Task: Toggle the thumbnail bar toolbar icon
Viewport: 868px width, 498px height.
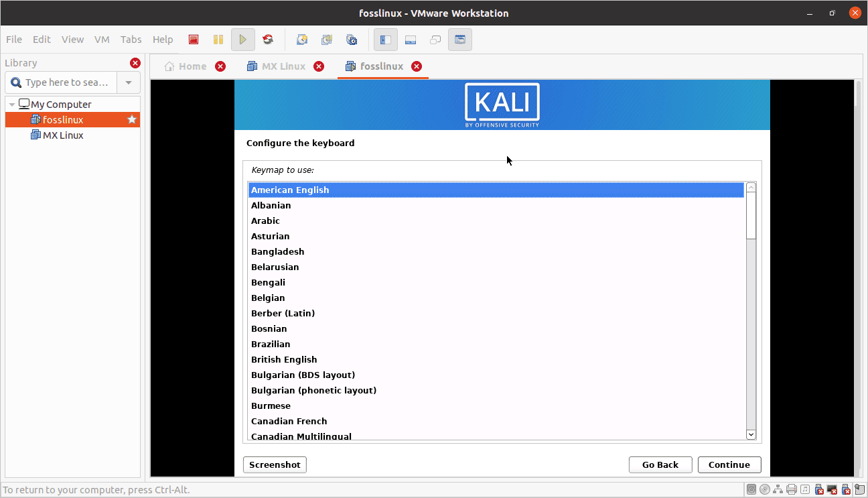Action: pos(411,40)
